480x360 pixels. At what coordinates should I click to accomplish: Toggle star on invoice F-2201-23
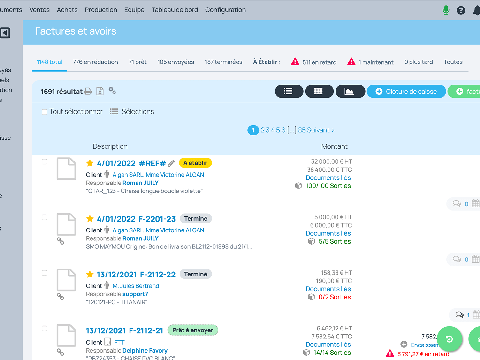pos(89,219)
